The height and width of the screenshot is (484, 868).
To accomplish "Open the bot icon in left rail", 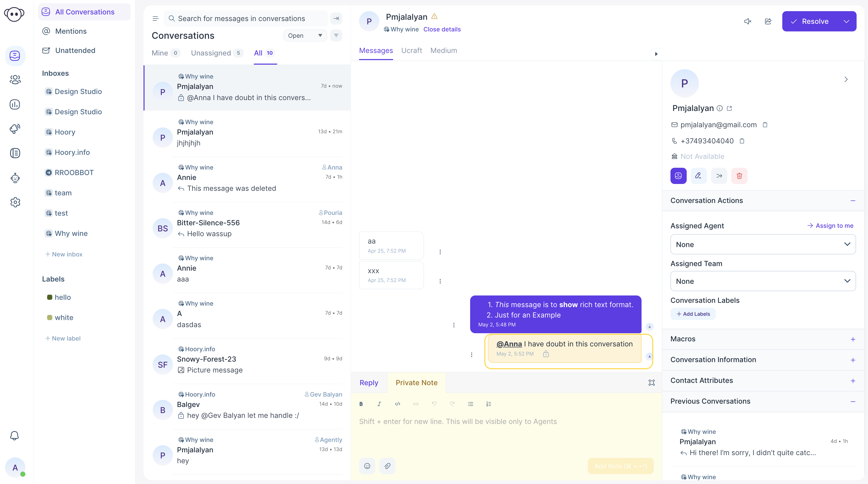I will click(15, 178).
